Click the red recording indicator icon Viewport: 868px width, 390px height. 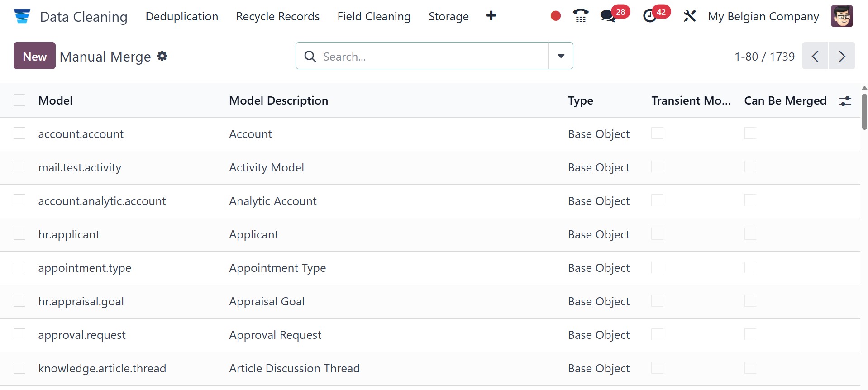click(x=556, y=16)
